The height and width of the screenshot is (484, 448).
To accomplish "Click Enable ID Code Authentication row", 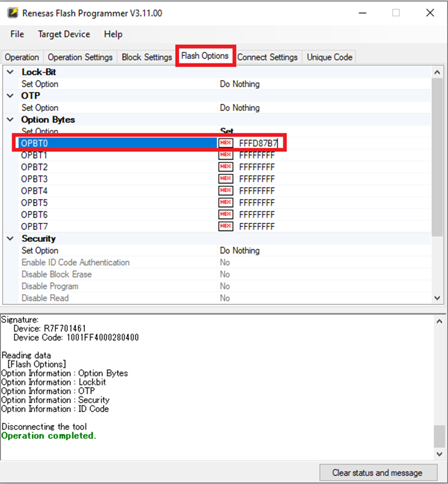I will (224, 262).
